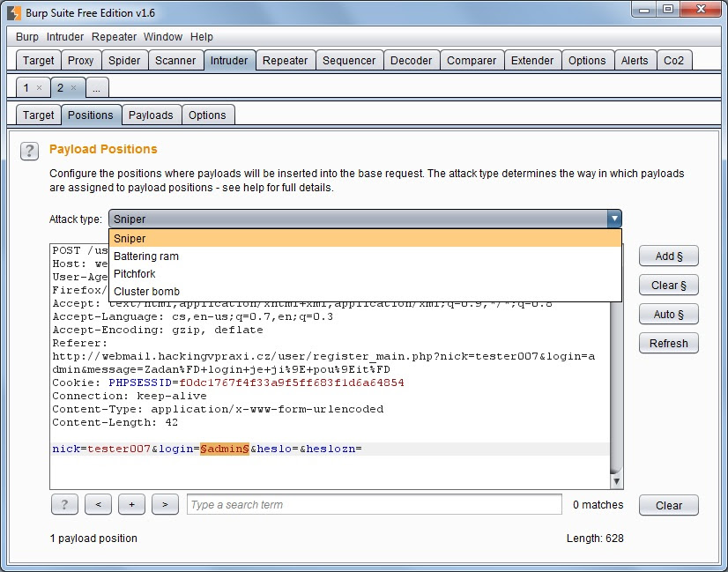Open the Repeater menu in menu bar

[x=114, y=37]
